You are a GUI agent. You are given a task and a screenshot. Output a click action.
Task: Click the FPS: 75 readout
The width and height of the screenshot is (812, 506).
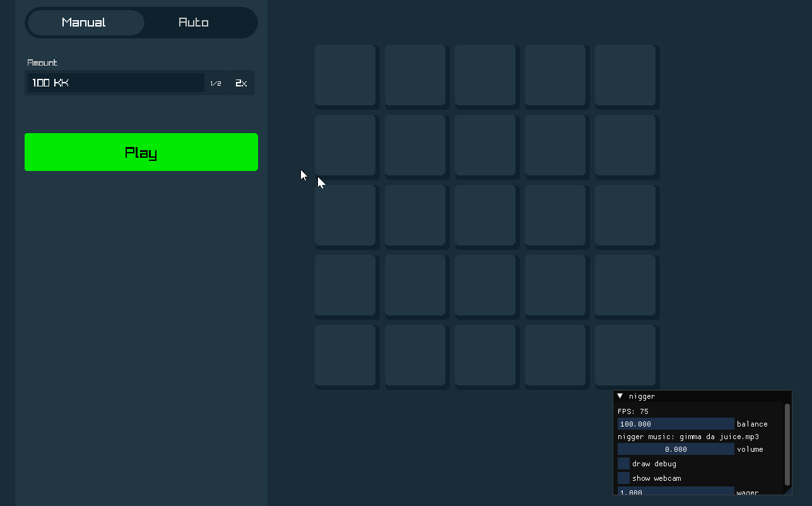(633, 411)
